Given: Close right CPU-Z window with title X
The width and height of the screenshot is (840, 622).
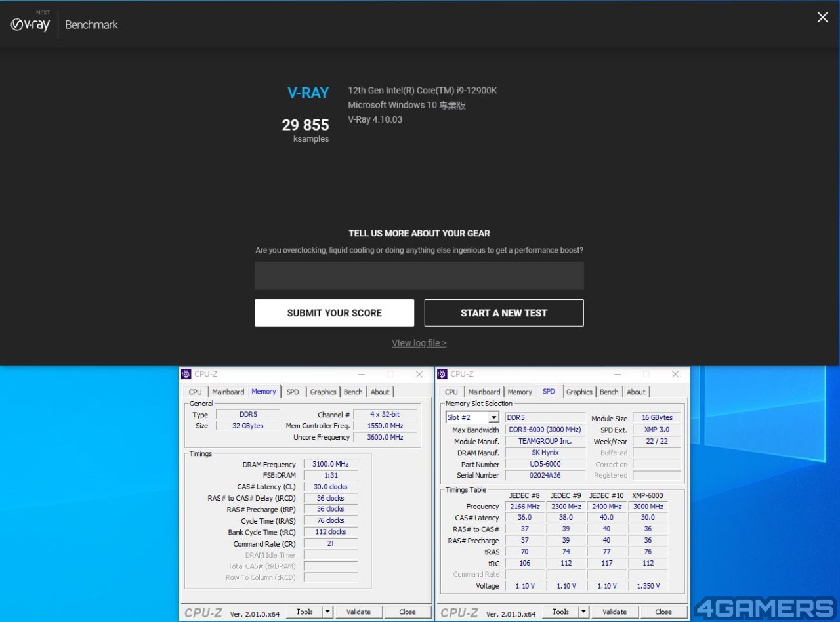Looking at the screenshot, I should [x=675, y=374].
